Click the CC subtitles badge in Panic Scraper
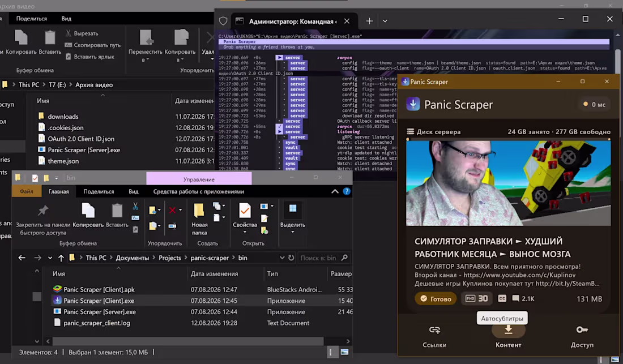The image size is (623, 364). tap(502, 298)
